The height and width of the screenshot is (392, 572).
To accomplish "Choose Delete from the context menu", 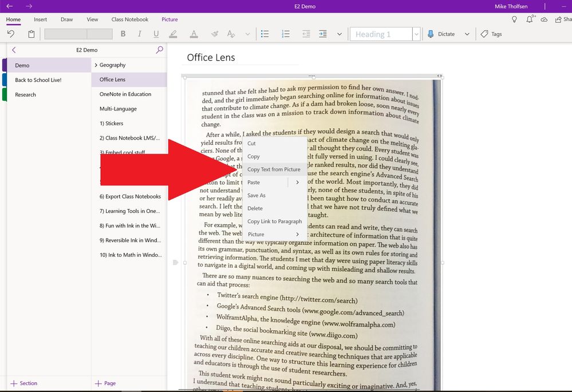I will point(274,208).
